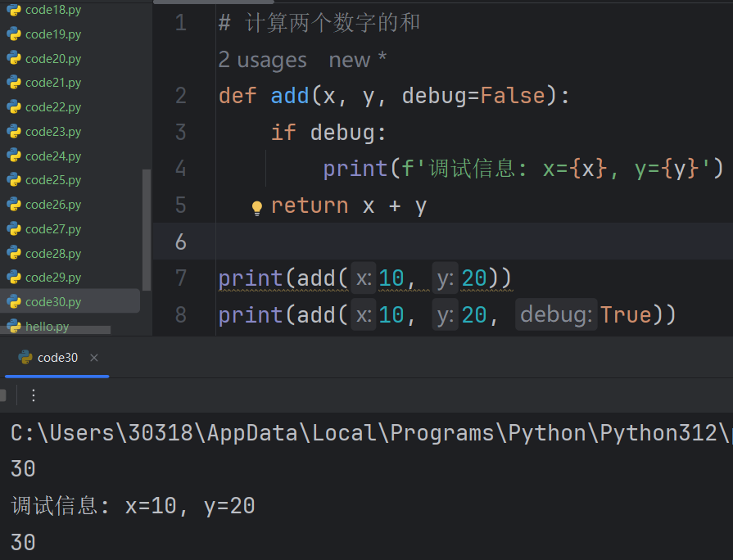Select the code30 run tab
The image size is (733, 560).
57,358
